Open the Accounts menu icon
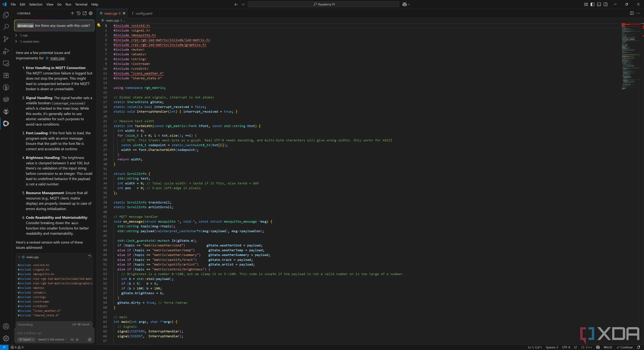 coord(6,326)
